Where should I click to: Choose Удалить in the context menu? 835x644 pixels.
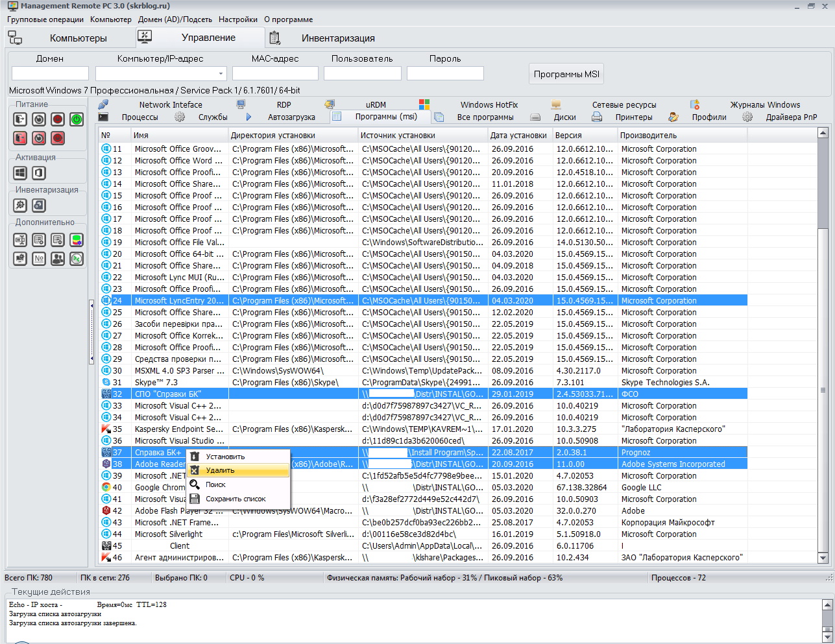(x=238, y=470)
